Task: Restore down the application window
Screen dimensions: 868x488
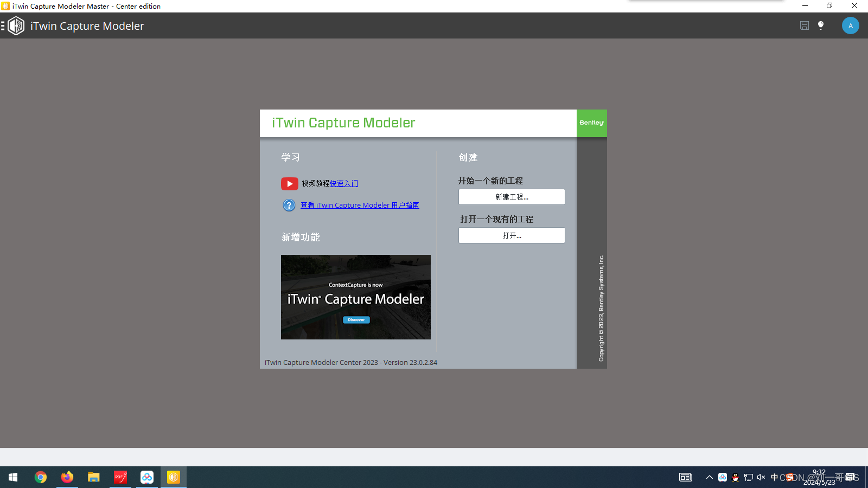Action: point(829,6)
